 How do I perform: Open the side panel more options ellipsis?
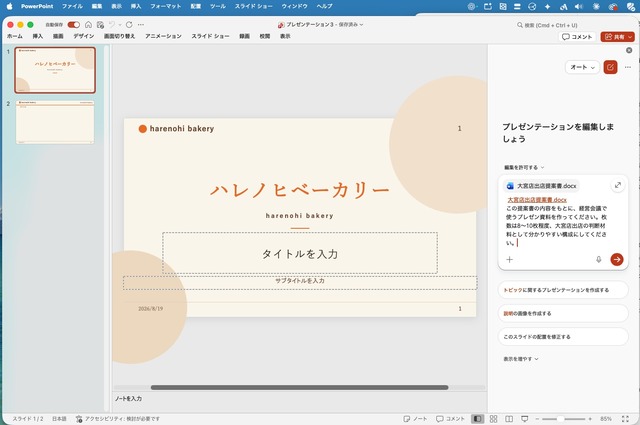pyautogui.click(x=628, y=67)
